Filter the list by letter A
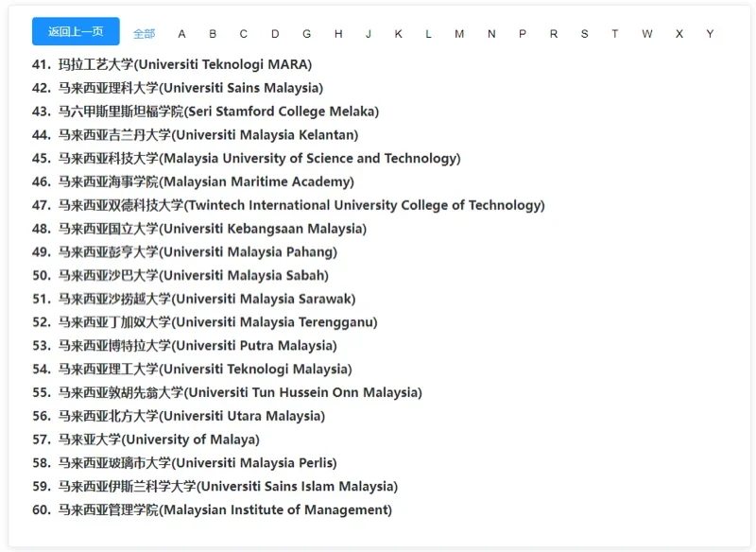Viewport: 756px width, 552px height. point(181,34)
